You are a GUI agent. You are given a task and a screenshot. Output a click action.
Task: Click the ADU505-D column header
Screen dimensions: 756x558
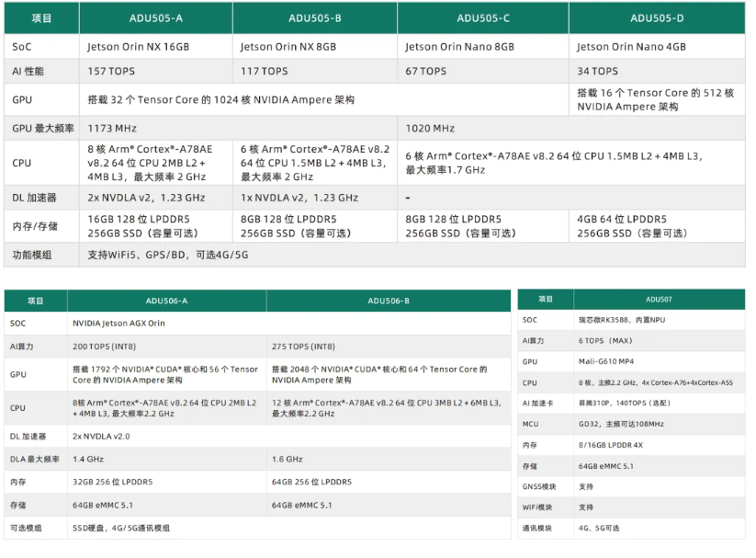click(x=657, y=18)
